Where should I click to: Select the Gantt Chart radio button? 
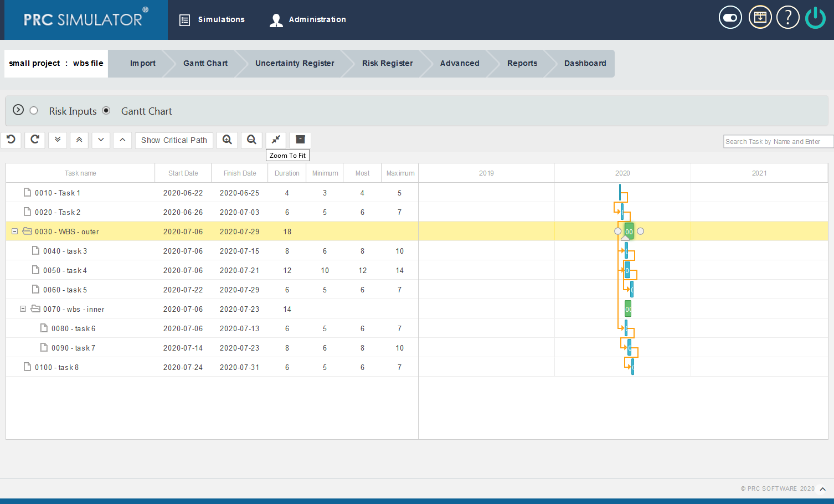pyautogui.click(x=106, y=110)
